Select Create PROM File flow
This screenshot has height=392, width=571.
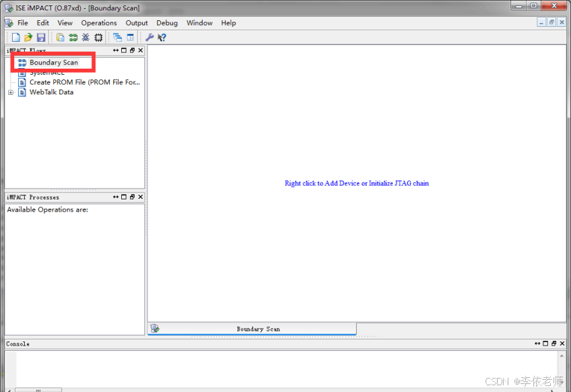tap(84, 82)
